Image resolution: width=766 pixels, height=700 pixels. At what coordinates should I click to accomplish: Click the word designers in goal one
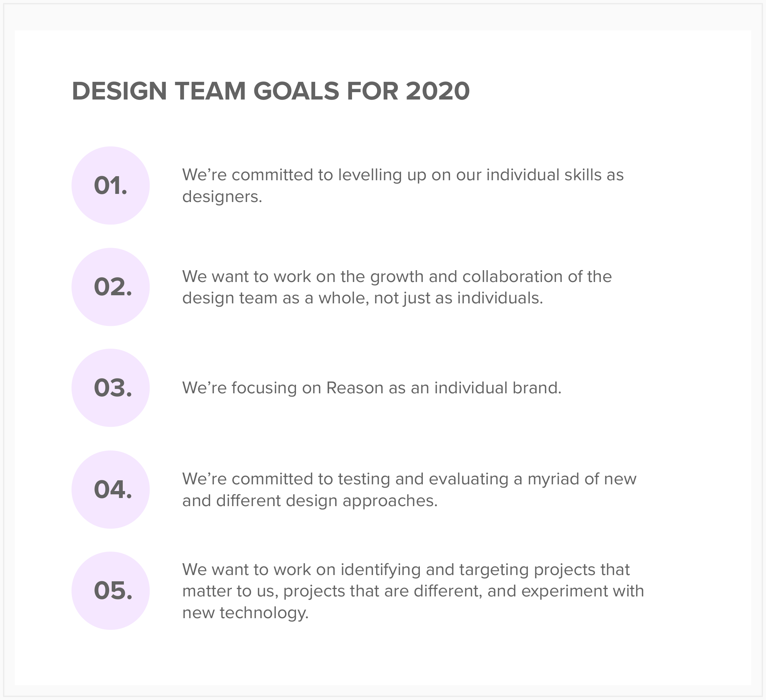pos(221,197)
